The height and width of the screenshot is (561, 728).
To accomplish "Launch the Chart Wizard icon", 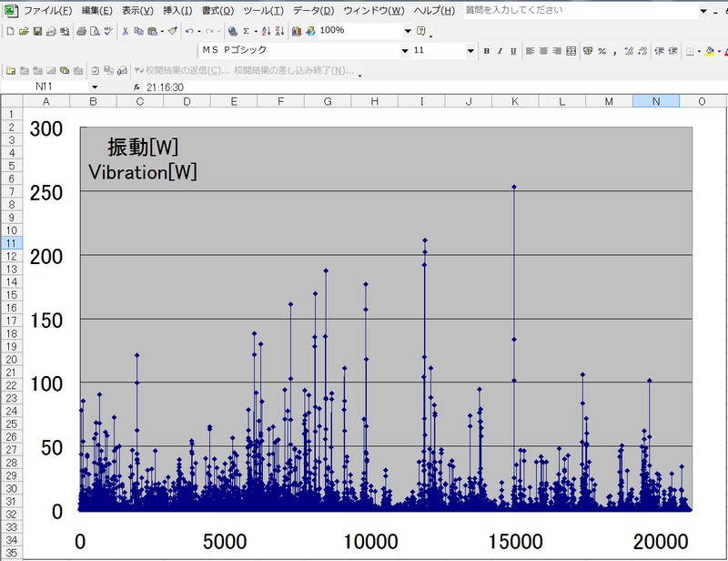I will click(297, 31).
